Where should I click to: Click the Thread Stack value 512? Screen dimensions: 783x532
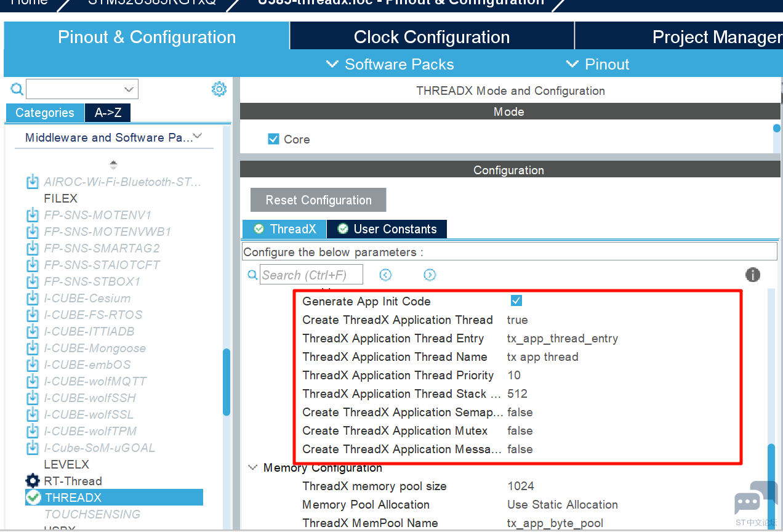pos(517,393)
